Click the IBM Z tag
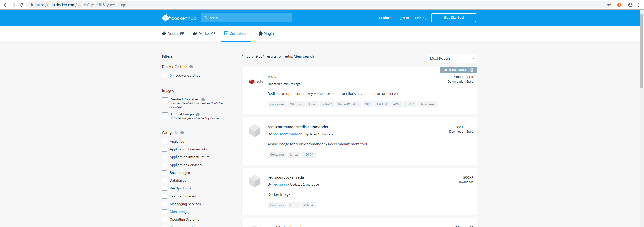This screenshot has height=227, width=644. point(410,104)
